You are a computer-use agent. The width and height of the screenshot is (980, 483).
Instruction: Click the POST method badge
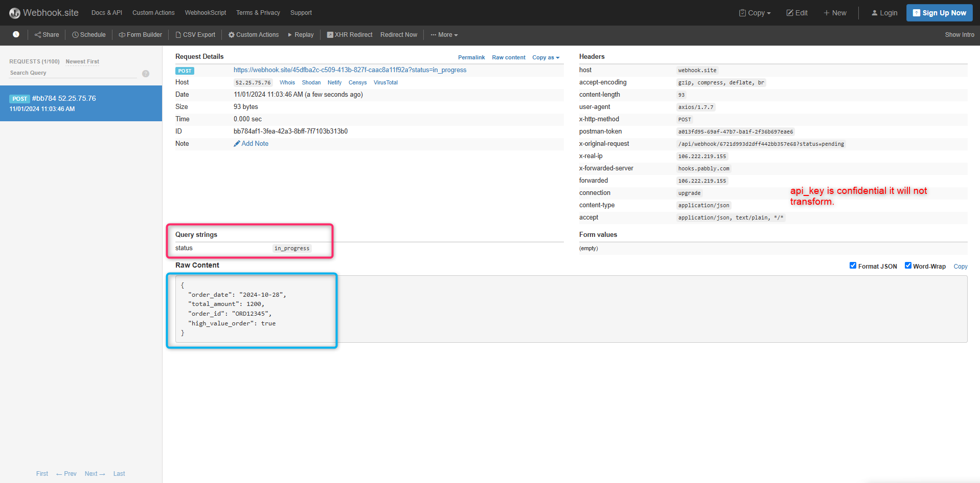coord(185,71)
